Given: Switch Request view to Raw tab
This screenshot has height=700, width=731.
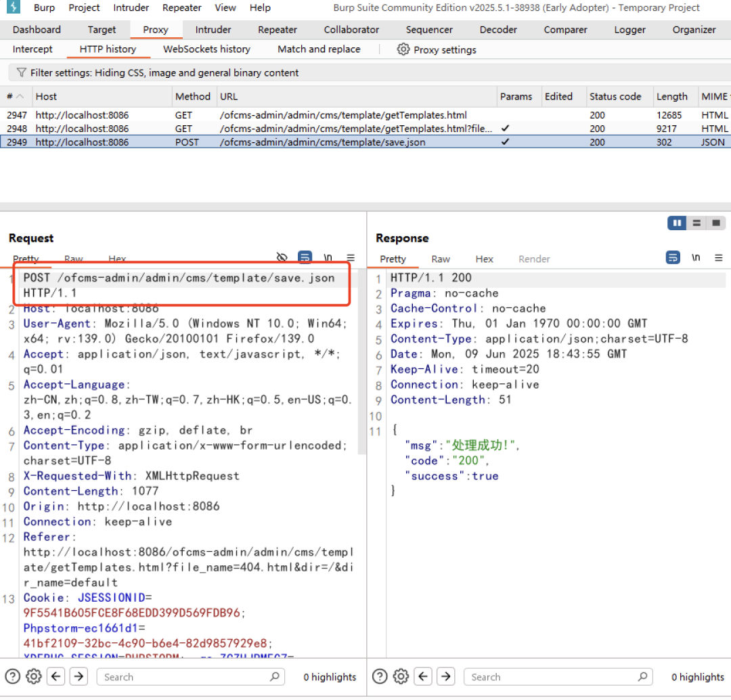Looking at the screenshot, I should point(74,259).
